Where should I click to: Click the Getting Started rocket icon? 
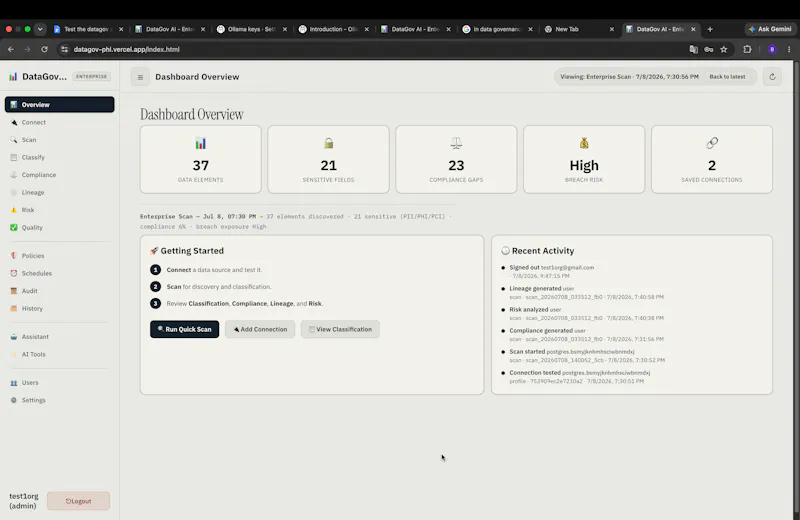[154, 251]
